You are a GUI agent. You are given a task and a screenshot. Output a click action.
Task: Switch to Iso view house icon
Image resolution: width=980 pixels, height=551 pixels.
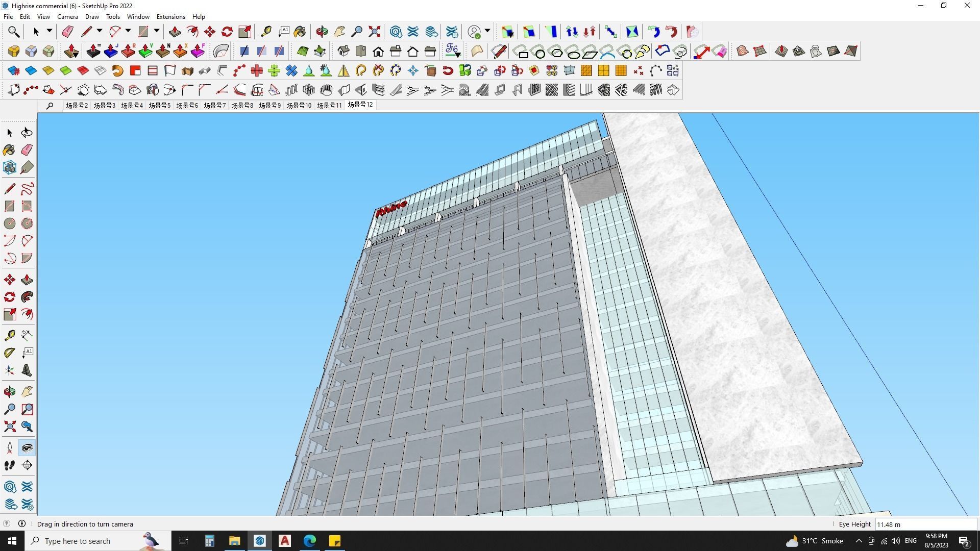click(x=344, y=51)
